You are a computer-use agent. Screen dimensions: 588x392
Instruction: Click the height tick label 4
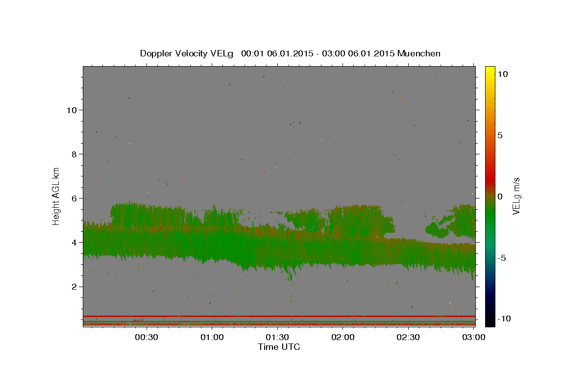point(74,242)
